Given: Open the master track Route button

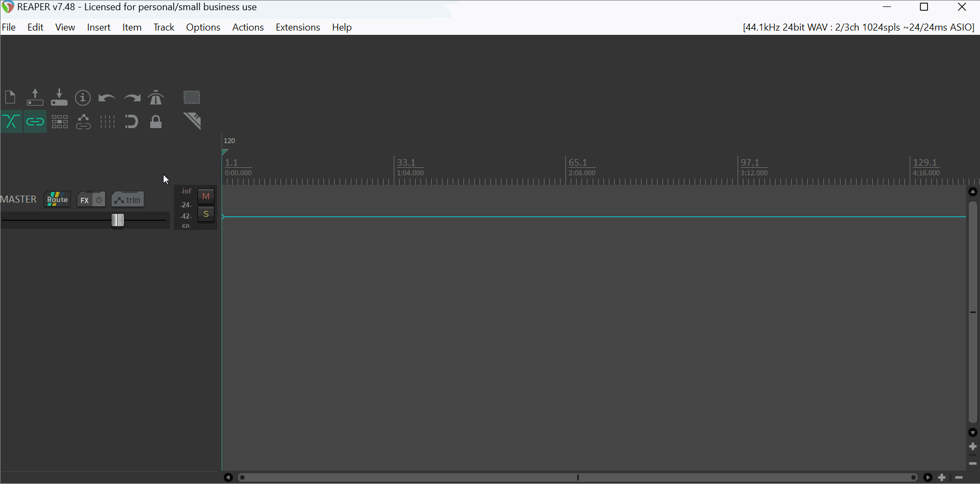Looking at the screenshot, I should pyautogui.click(x=57, y=199).
